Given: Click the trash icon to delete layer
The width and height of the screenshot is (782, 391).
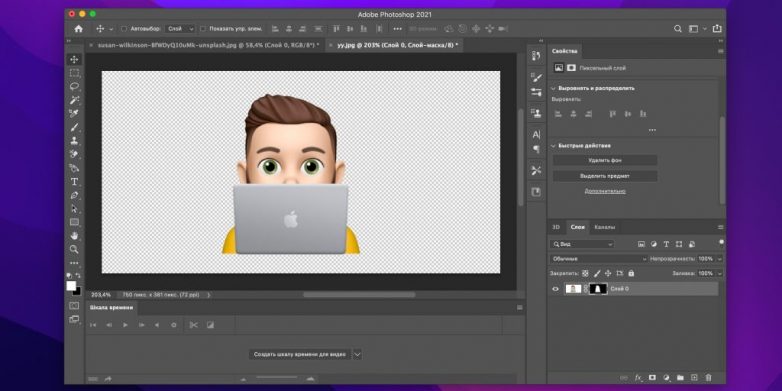Looking at the screenshot, I should 708,378.
